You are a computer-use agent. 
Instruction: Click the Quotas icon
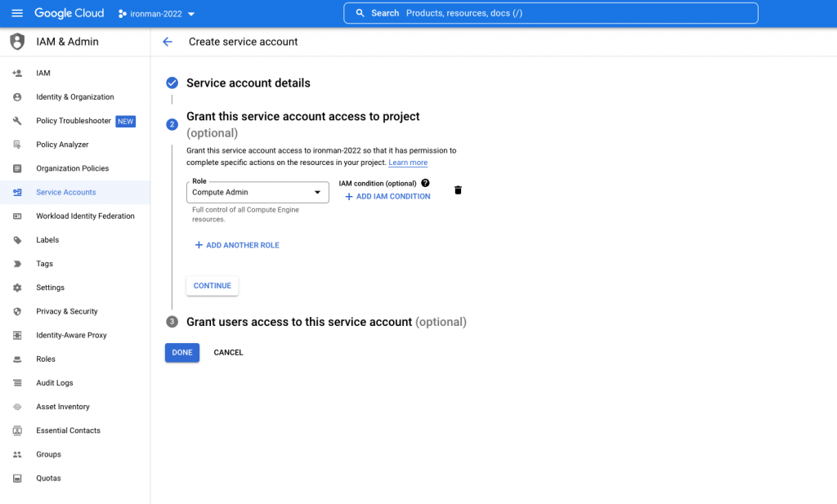(17, 479)
